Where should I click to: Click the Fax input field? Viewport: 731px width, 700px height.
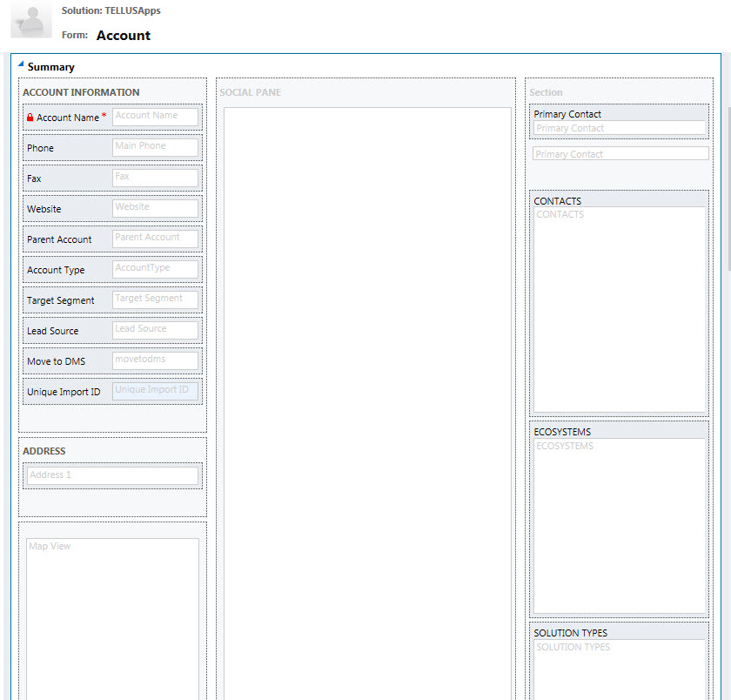pyautogui.click(x=156, y=178)
